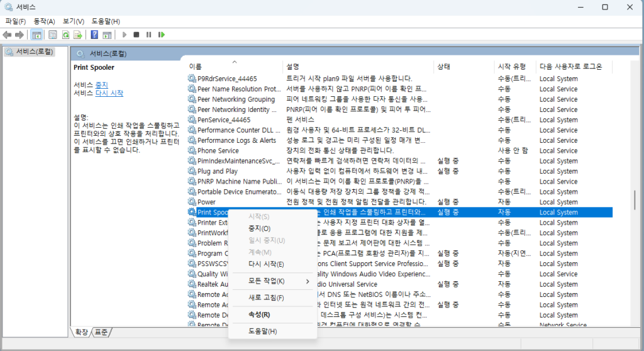
Task: Click the vertical scrollbar thumb of services list
Action: [635, 200]
